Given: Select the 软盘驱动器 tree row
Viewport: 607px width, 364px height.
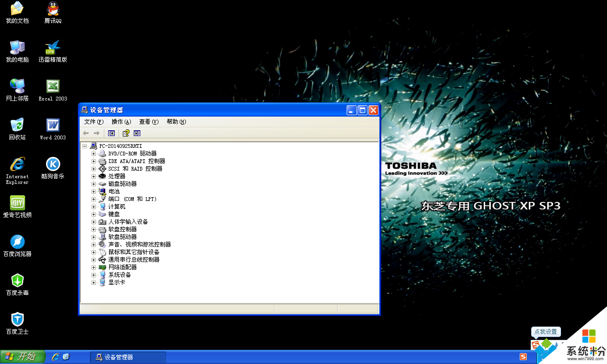Looking at the screenshot, I should pos(122,237).
